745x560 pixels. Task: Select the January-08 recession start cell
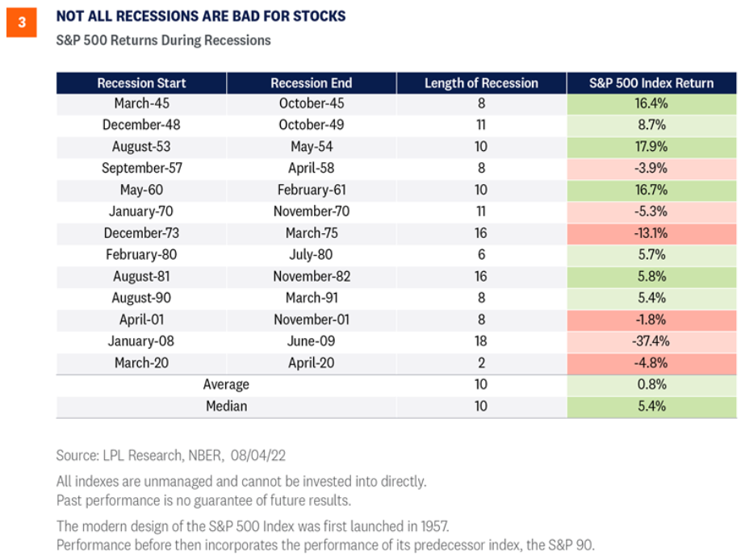(141, 341)
